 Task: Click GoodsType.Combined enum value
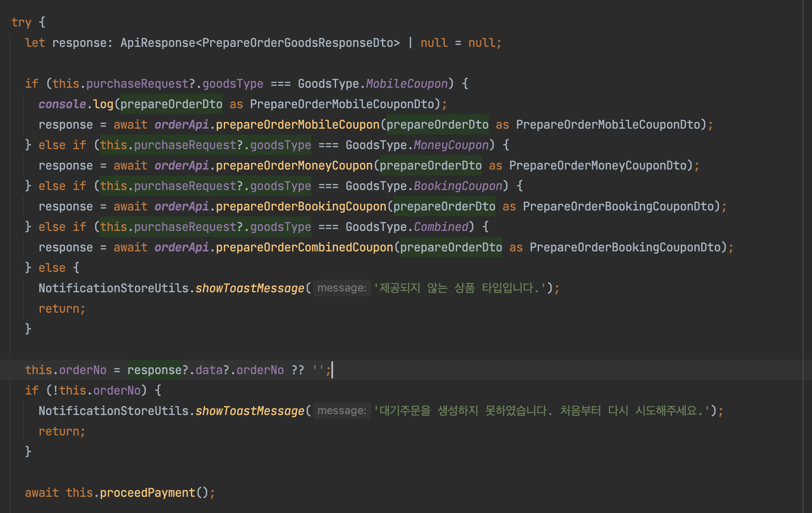click(x=407, y=227)
